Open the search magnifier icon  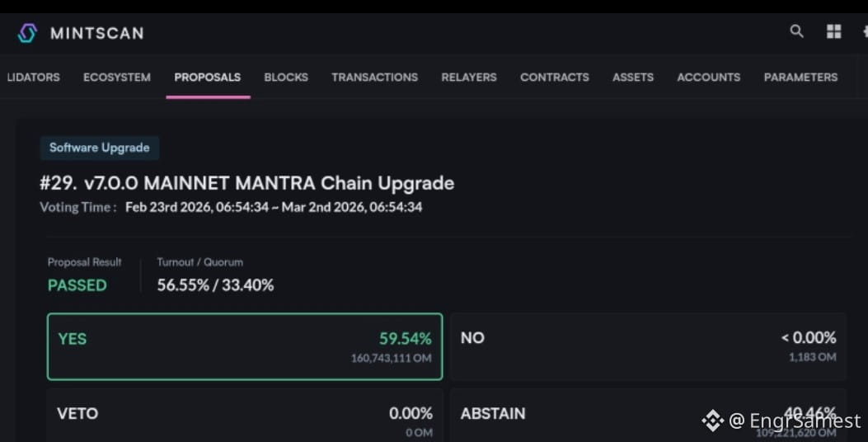point(796,31)
